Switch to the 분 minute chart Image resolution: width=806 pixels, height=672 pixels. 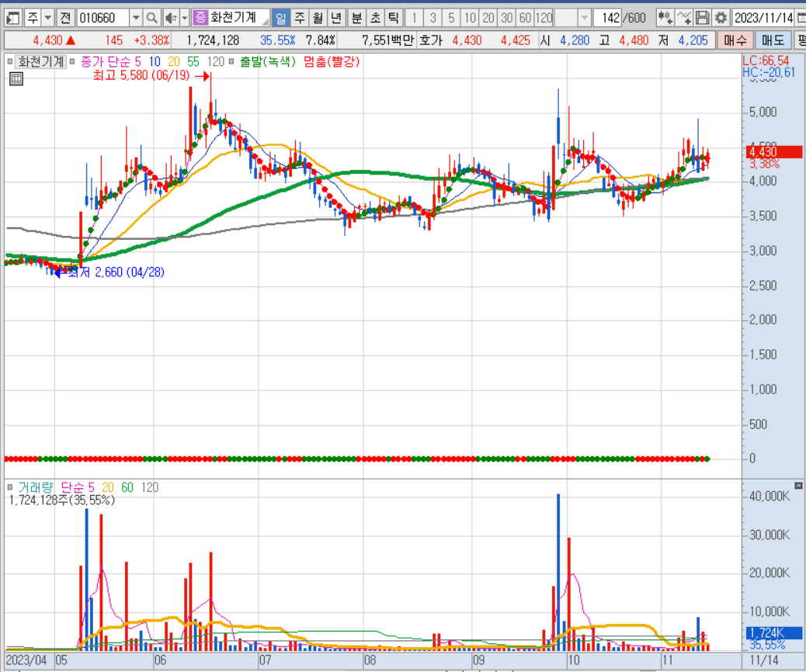tap(356, 19)
